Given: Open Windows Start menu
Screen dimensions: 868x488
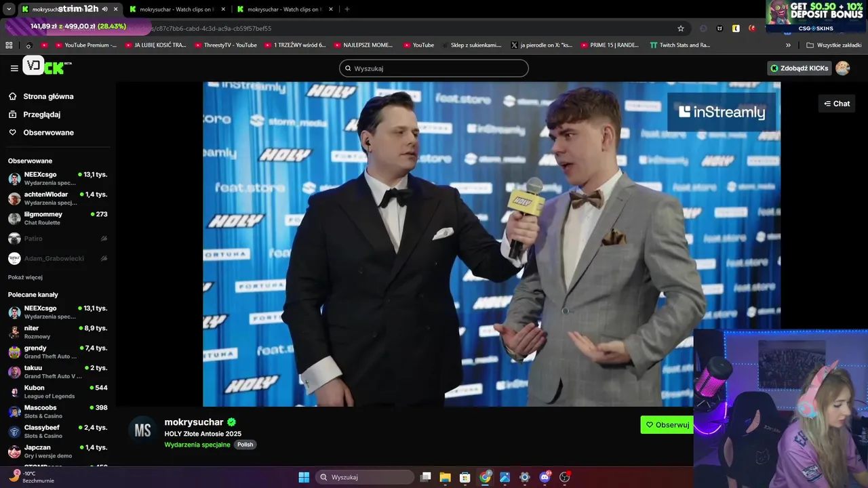Looking at the screenshot, I should click(304, 477).
